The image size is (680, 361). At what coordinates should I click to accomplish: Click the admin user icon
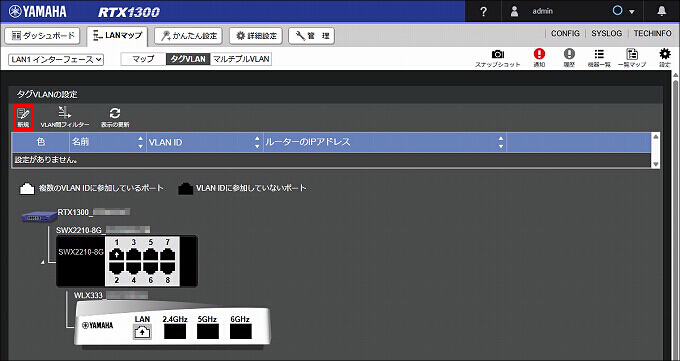[514, 12]
